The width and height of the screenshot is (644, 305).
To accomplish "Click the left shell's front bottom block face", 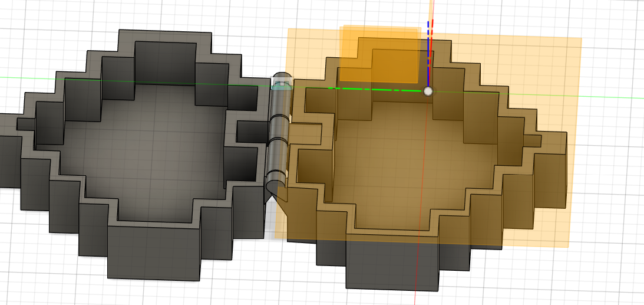I will coord(154,253).
